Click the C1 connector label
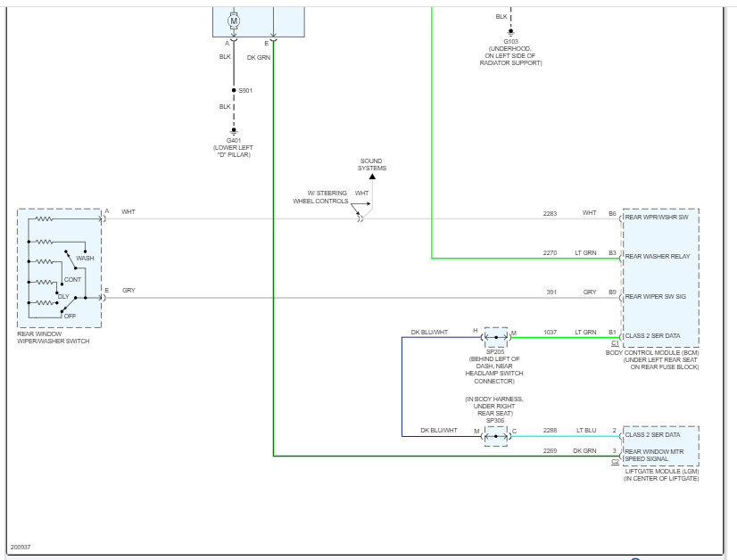 pyautogui.click(x=615, y=343)
